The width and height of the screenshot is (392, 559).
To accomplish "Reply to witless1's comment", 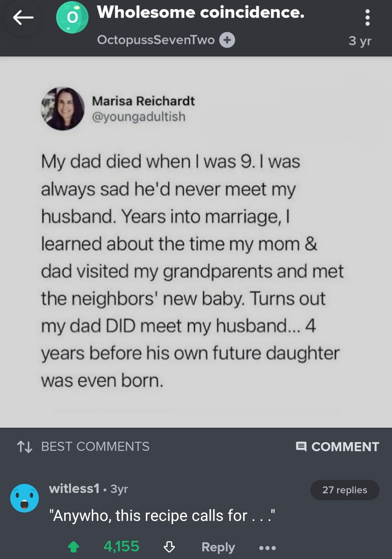I will coord(218,547).
